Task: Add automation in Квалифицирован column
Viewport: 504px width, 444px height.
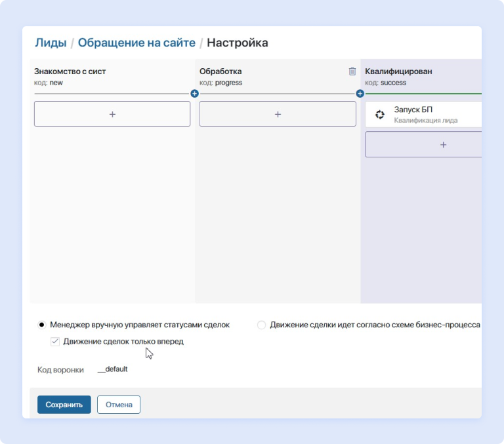Action: click(442, 144)
